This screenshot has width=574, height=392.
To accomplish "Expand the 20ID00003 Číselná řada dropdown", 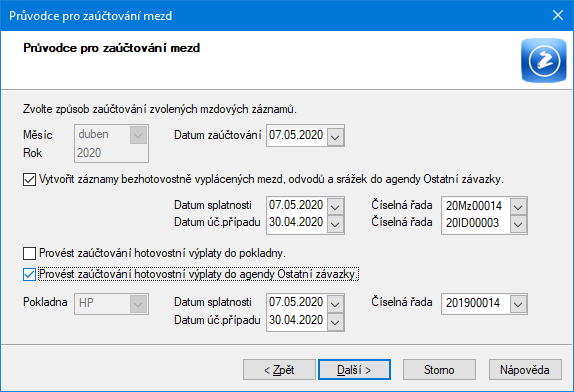I will point(518,224).
